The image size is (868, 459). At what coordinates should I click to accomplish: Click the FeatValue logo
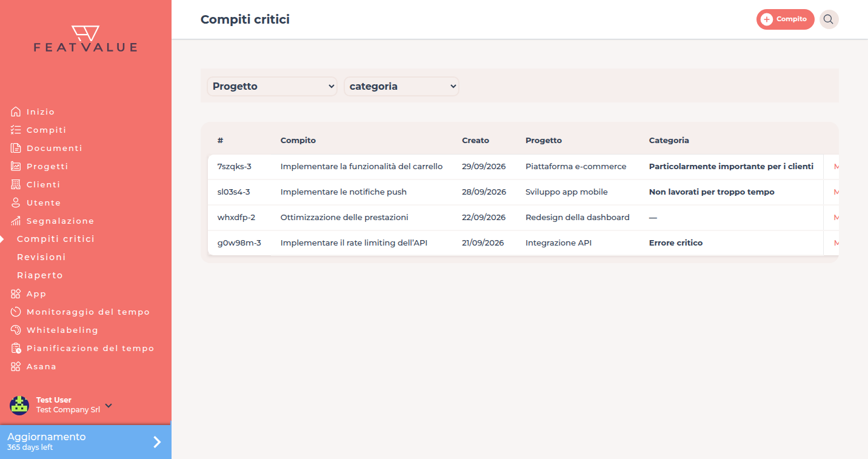(85, 39)
